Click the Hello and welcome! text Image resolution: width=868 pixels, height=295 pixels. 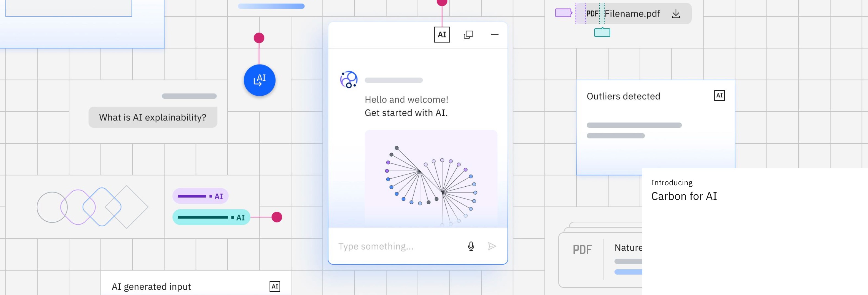[406, 100]
